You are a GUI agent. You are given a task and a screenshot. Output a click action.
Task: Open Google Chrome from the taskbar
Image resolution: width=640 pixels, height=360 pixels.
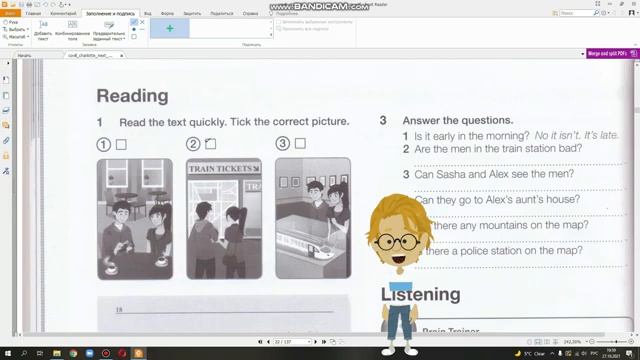point(73,353)
